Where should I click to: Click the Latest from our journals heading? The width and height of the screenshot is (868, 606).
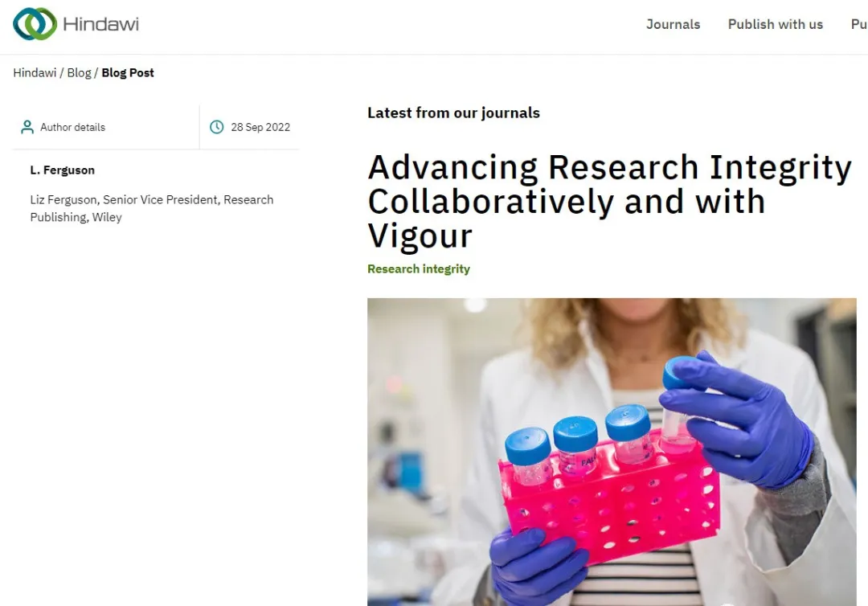453,113
